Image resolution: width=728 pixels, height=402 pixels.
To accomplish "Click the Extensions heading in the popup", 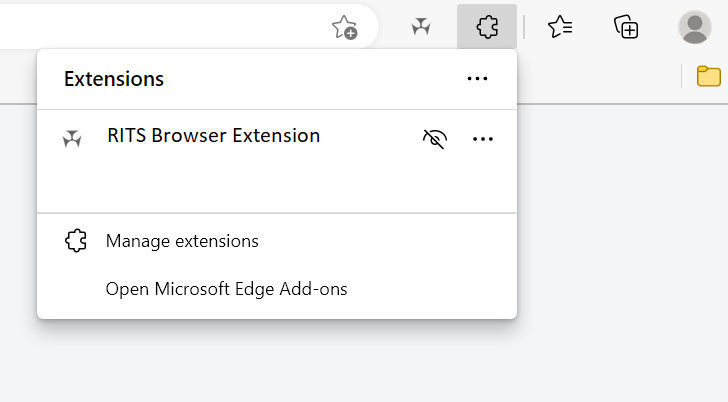I will [x=114, y=79].
